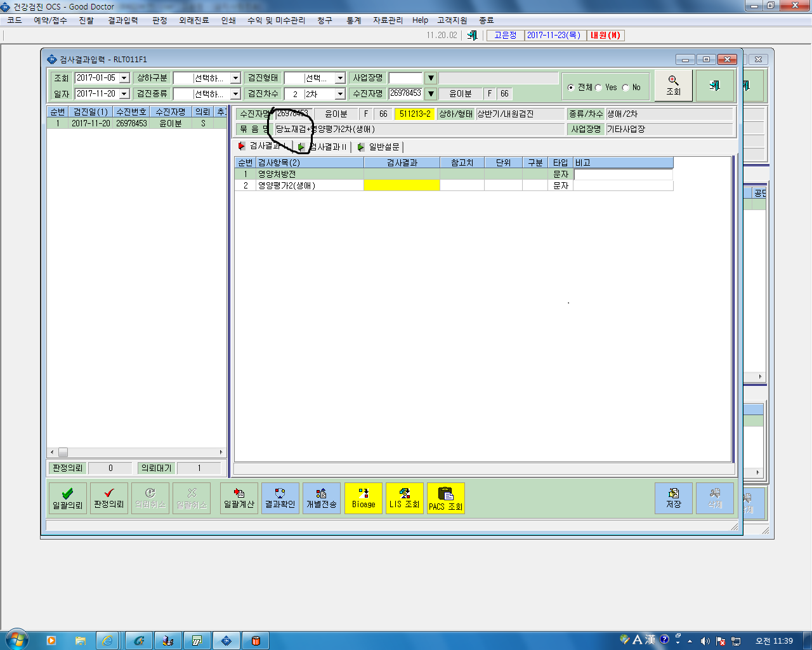
Task: Click the 일괄계산 batch calculate icon
Action: tap(239, 498)
